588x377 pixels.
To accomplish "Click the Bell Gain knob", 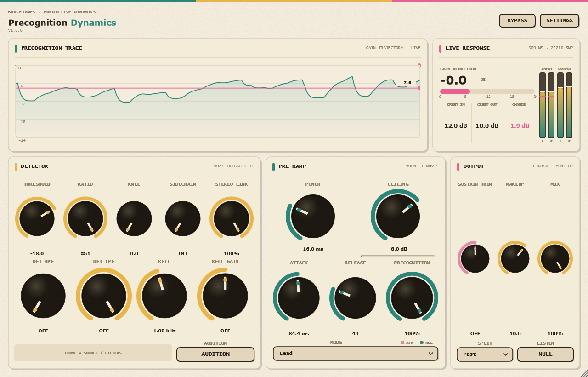I will click(225, 296).
